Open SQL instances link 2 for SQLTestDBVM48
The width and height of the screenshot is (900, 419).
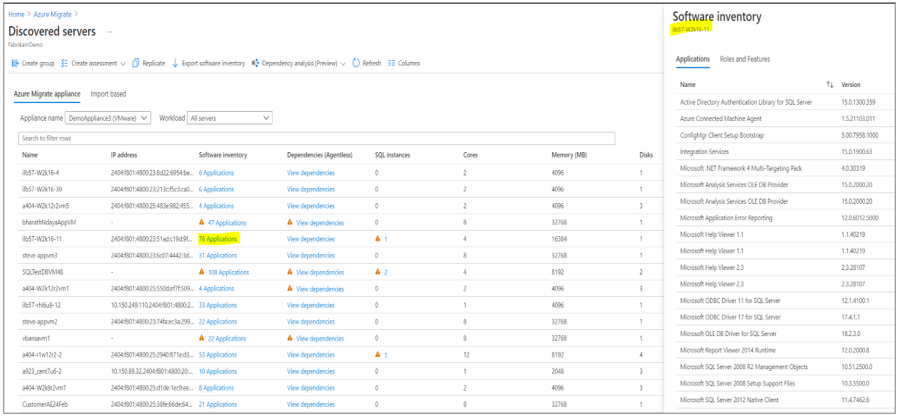(x=385, y=273)
